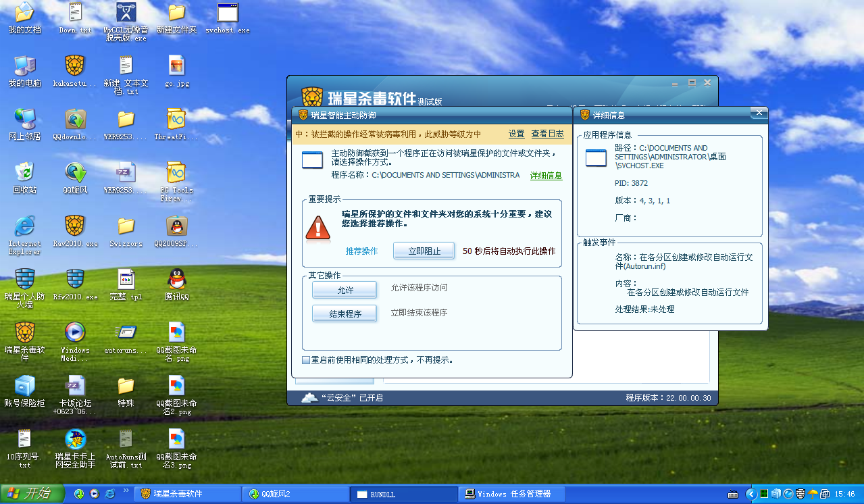
Task: Select the 新建文件夹 folder icon
Action: [176, 18]
